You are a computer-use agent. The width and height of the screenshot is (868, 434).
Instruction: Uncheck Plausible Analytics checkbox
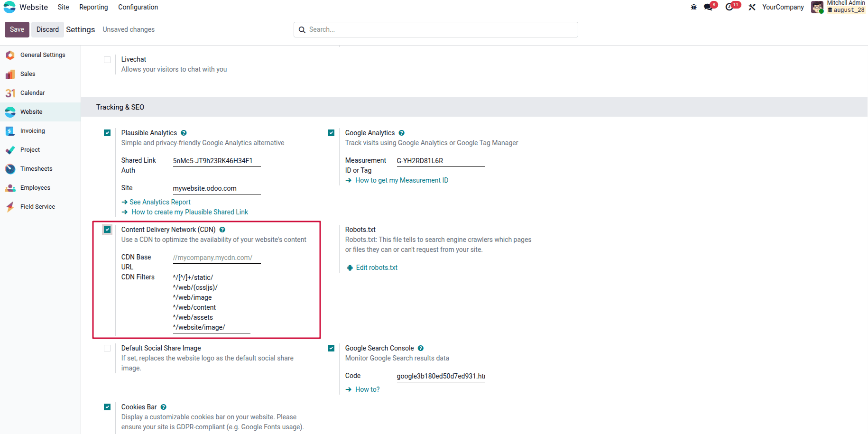tap(107, 133)
